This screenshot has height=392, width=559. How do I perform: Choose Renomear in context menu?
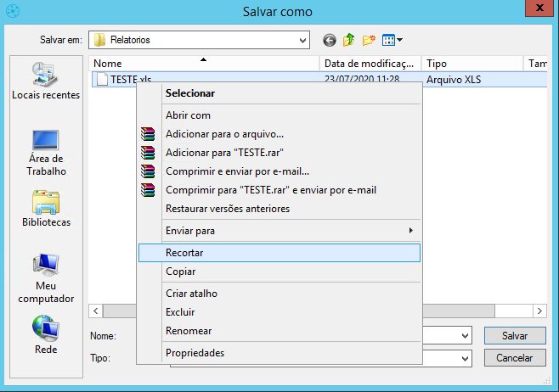(279, 331)
